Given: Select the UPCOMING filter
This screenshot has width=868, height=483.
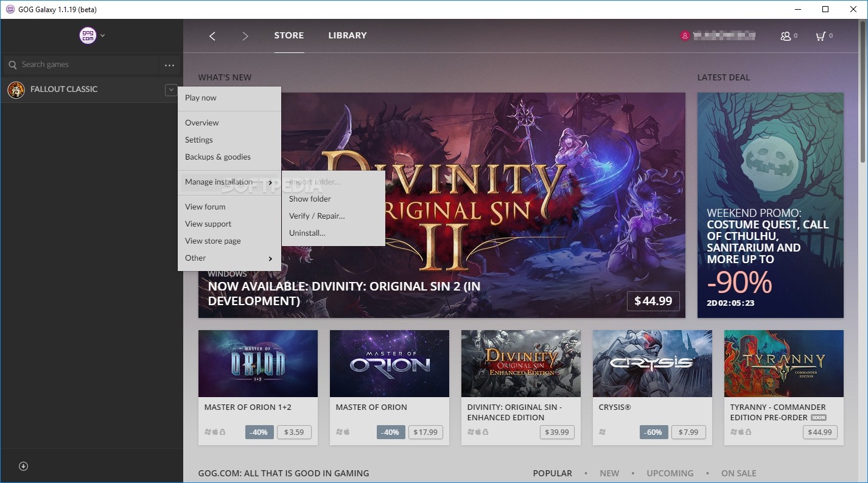Looking at the screenshot, I should [670, 473].
